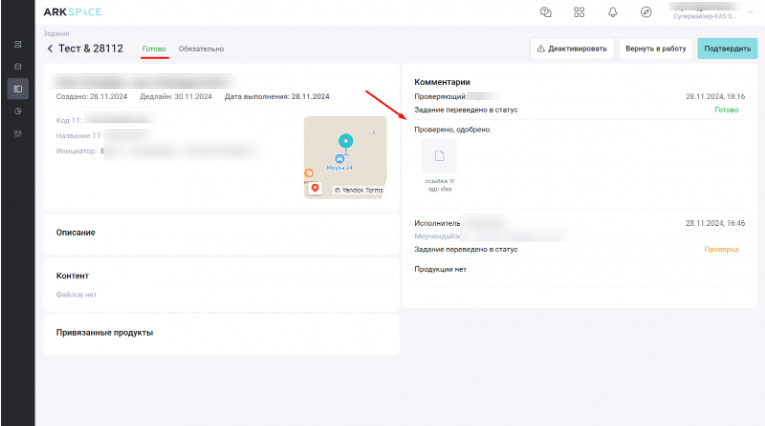Show notifications via the bell icon
This screenshot has width=765, height=426.
pos(613,12)
